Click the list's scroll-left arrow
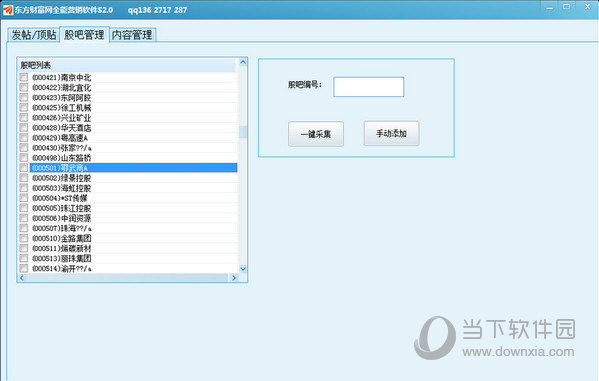 pos(22,278)
